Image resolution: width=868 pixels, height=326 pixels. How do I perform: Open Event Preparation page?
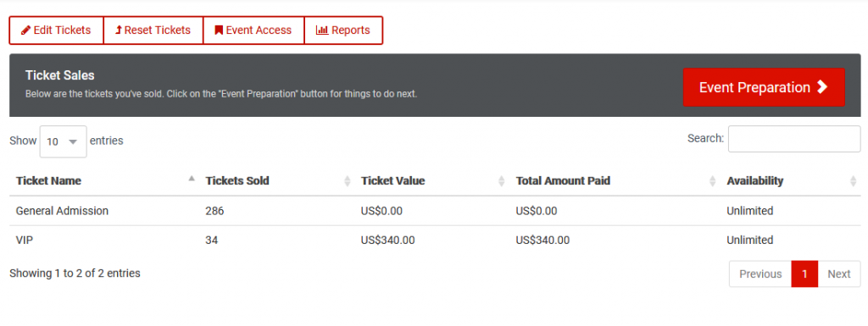[x=764, y=87]
